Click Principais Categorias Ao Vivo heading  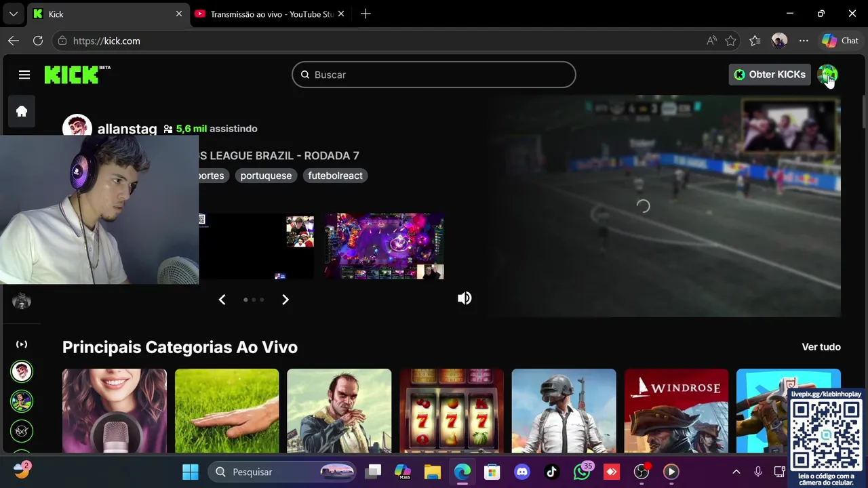pos(180,347)
